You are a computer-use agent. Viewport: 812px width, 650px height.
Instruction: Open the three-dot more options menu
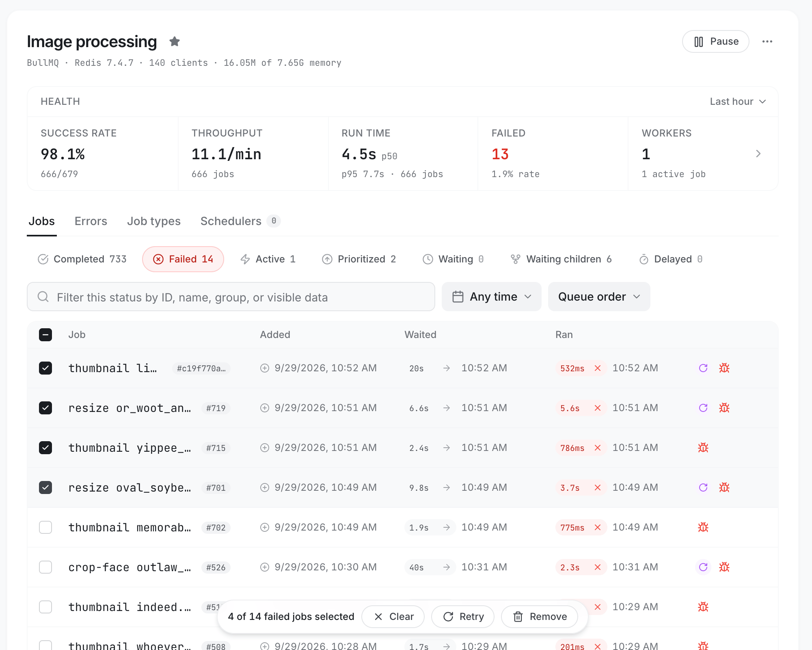coord(767,41)
